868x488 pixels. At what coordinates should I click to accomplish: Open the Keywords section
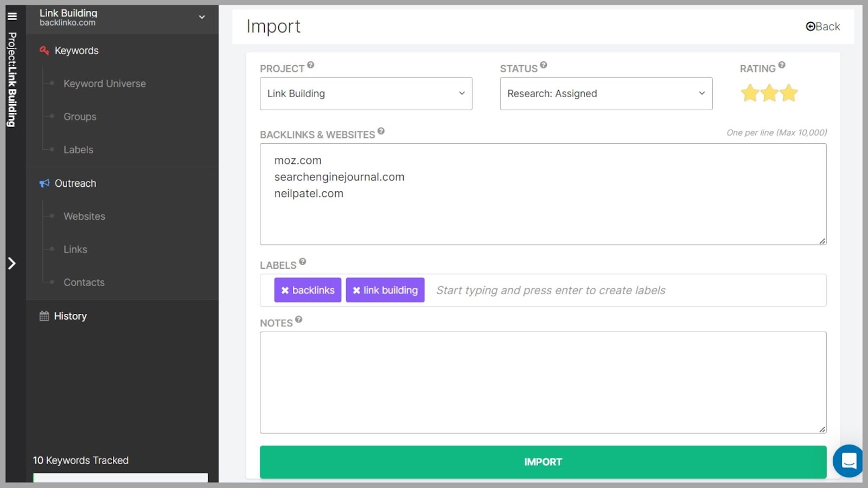76,50
